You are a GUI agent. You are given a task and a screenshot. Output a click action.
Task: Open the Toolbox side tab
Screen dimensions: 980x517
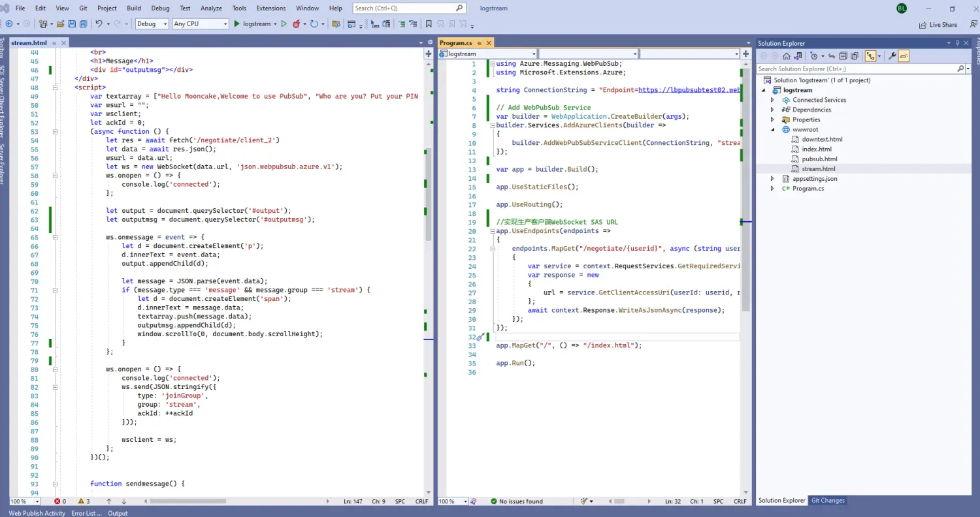(3, 50)
